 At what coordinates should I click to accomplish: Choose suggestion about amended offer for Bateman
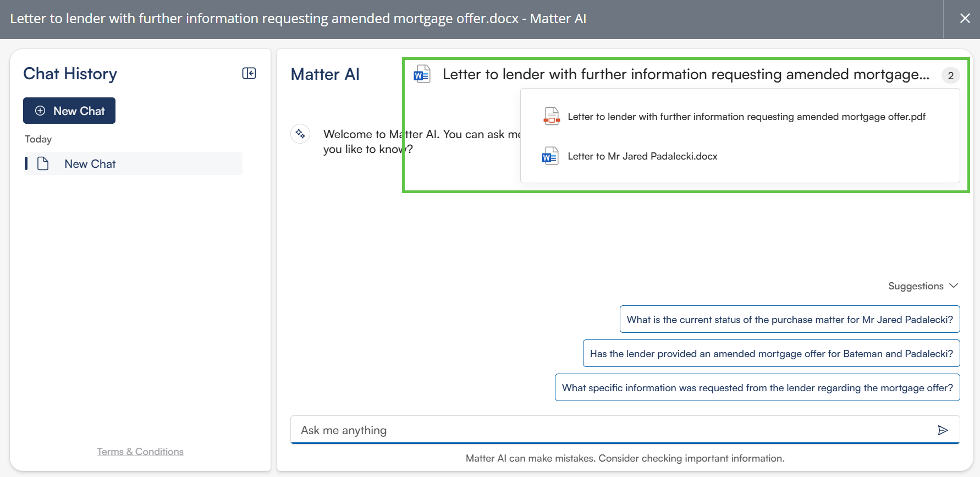point(771,354)
